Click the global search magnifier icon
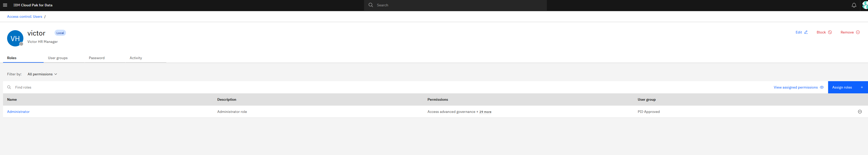 (371, 5)
